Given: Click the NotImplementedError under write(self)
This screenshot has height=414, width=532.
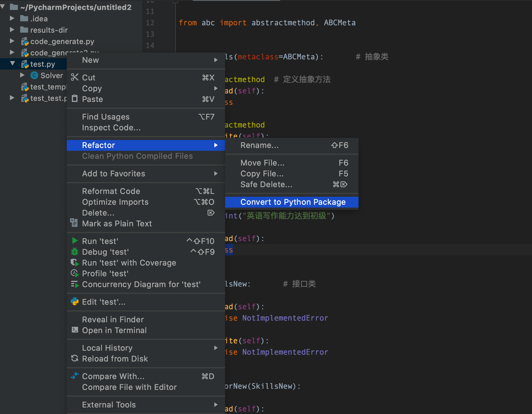Looking at the screenshot, I should tap(285, 352).
